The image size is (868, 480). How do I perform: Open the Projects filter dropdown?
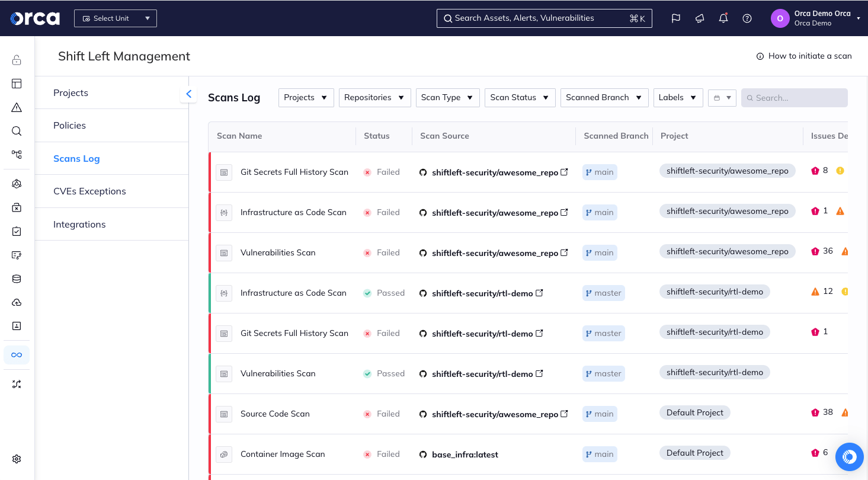[x=306, y=97]
